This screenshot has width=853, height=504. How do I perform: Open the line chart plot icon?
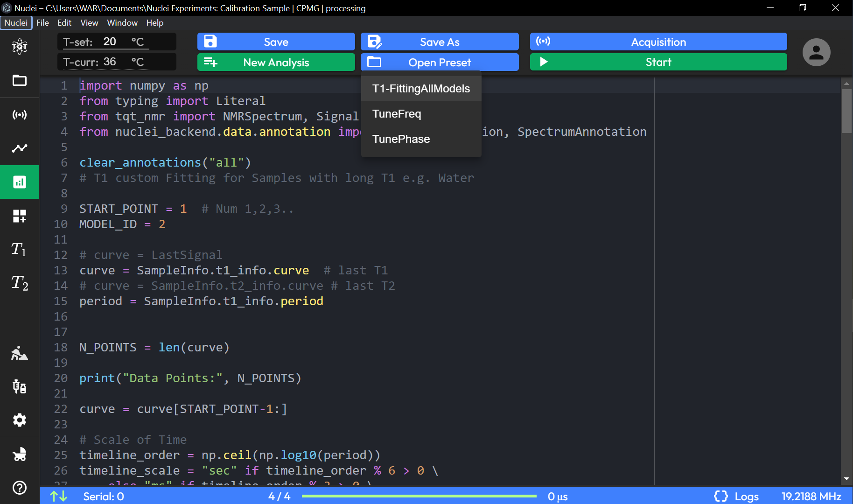click(x=20, y=148)
